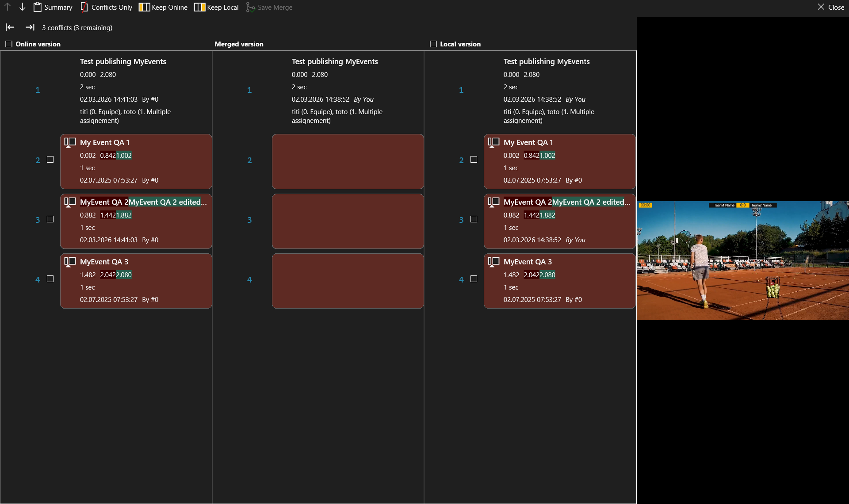The width and height of the screenshot is (849, 504).
Task: Click clip icon on online MyEvent QA 2
Action: (x=70, y=202)
